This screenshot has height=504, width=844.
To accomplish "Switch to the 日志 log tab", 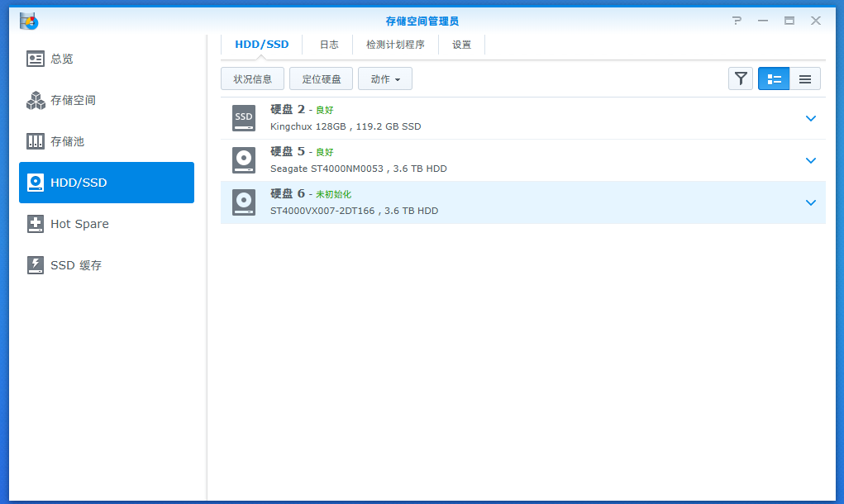I will pos(329,45).
